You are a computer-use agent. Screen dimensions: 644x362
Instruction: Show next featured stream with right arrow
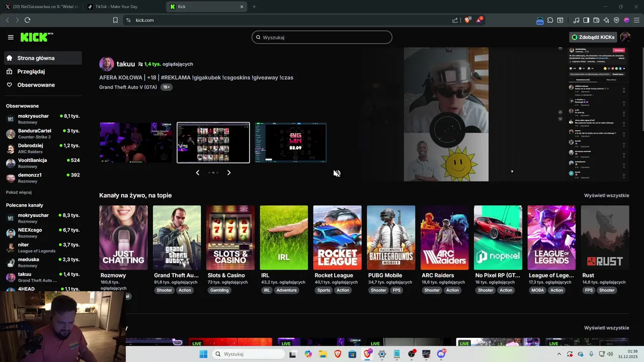229,172
